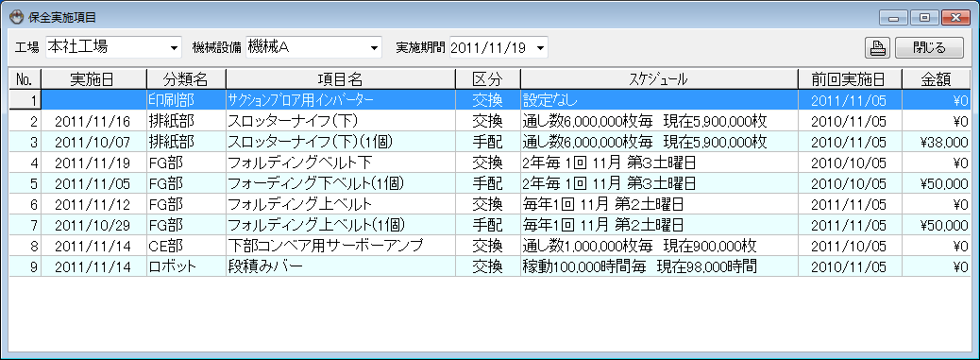The height and width of the screenshot is (360, 980).
Task: Click 実施日 cell 2011/10/07
Action: (93, 142)
